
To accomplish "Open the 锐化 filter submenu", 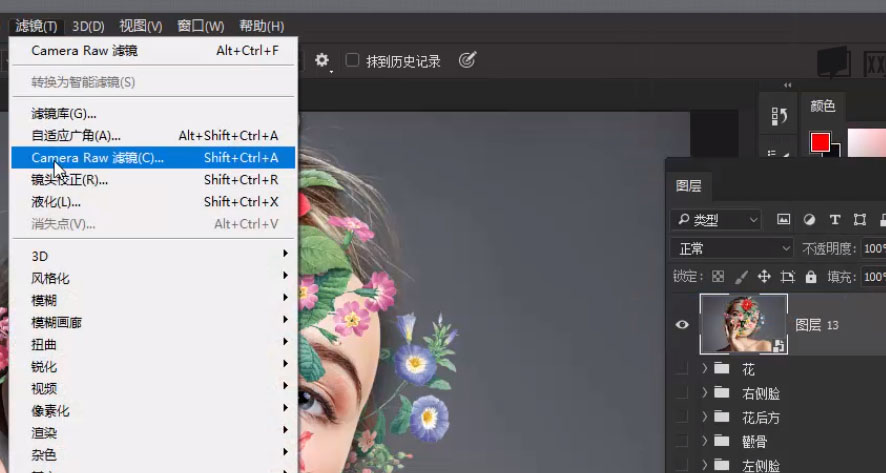I will click(x=153, y=366).
